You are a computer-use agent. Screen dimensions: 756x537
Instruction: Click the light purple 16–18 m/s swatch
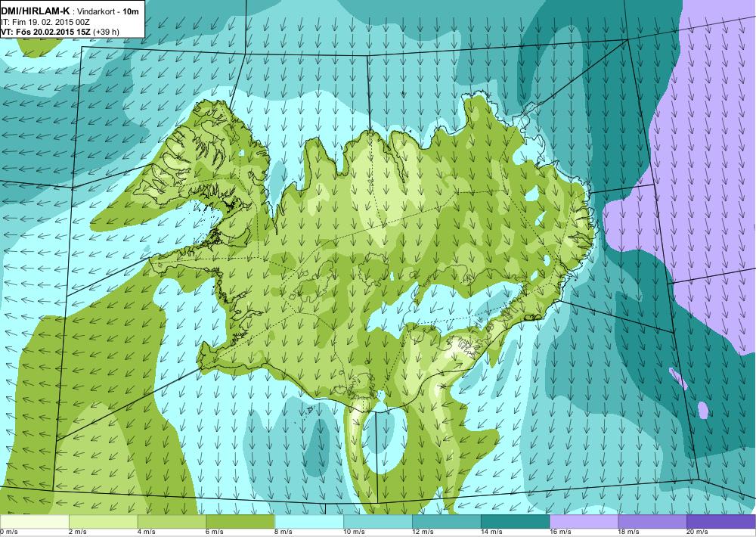pos(584,522)
